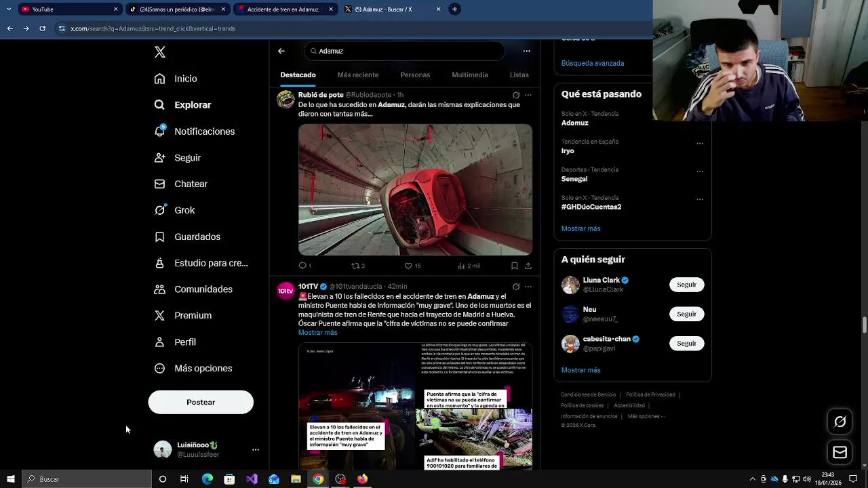
Task: Open Explorar search icon in sidebar
Action: pyautogui.click(x=159, y=105)
